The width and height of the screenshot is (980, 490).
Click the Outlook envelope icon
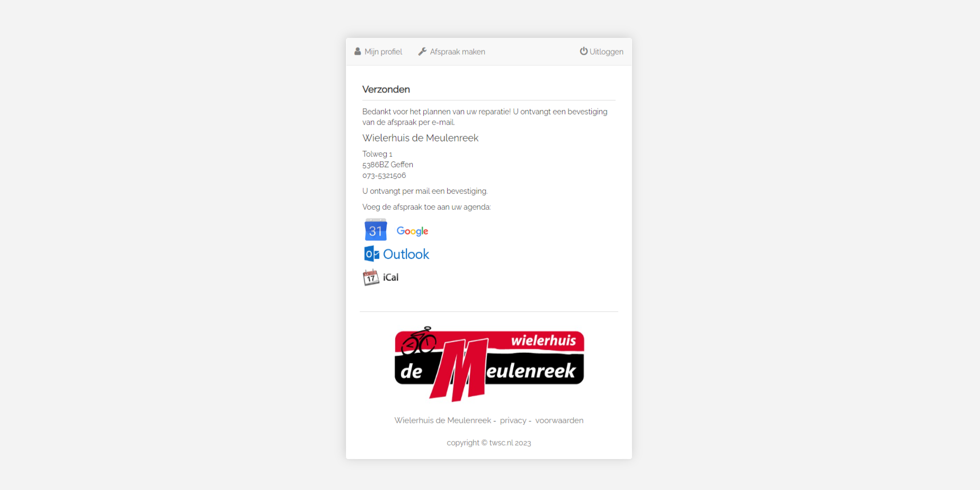pos(372,254)
